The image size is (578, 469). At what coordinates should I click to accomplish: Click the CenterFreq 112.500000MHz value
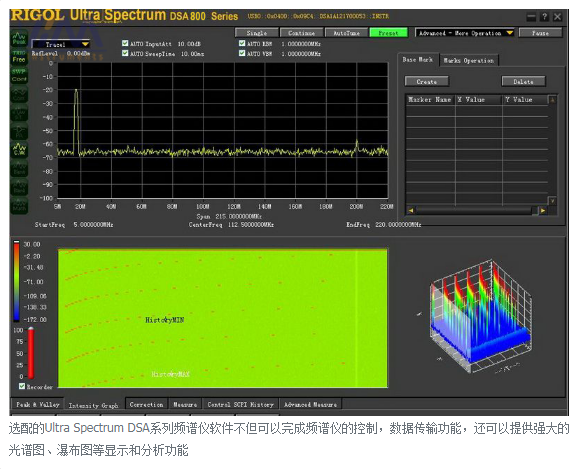click(x=251, y=225)
